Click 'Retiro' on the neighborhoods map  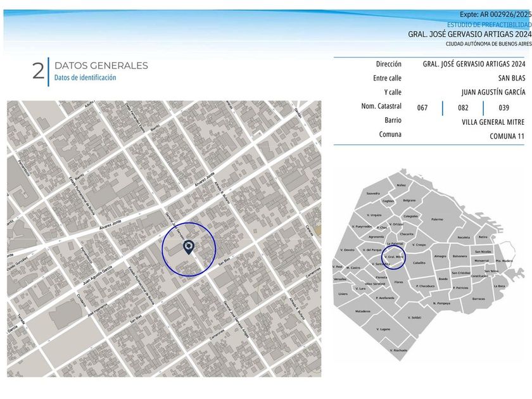click(x=483, y=236)
